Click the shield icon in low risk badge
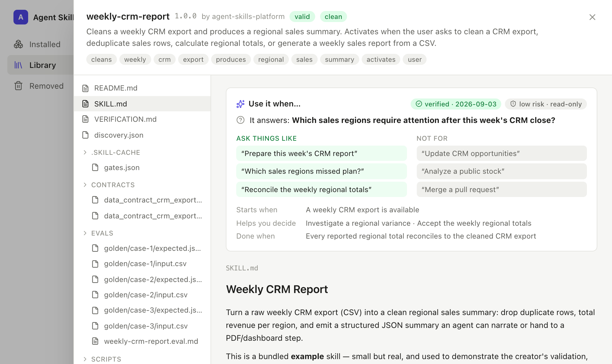 point(513,104)
